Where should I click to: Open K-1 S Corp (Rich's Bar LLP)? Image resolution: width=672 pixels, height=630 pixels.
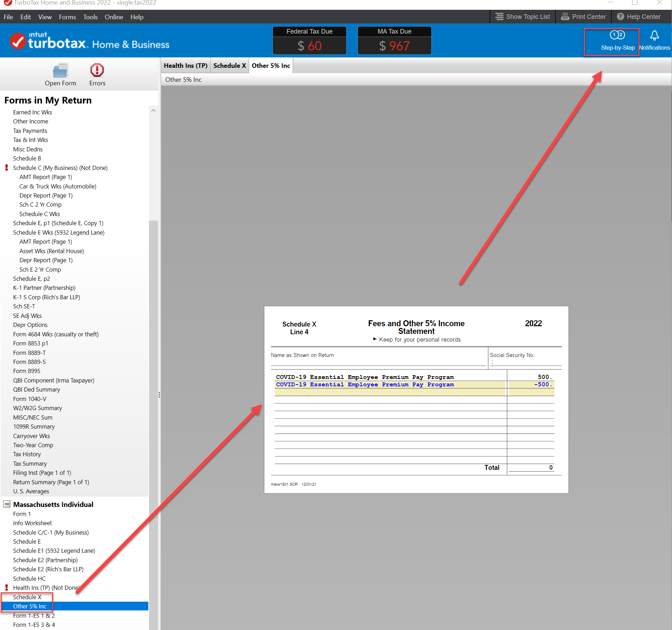[x=47, y=297]
